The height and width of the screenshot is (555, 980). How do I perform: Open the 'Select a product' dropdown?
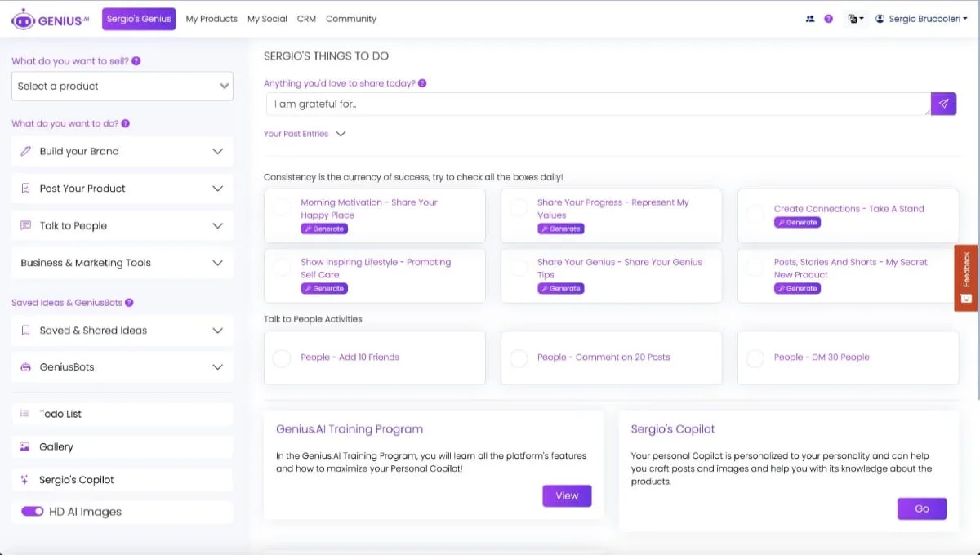(x=122, y=87)
